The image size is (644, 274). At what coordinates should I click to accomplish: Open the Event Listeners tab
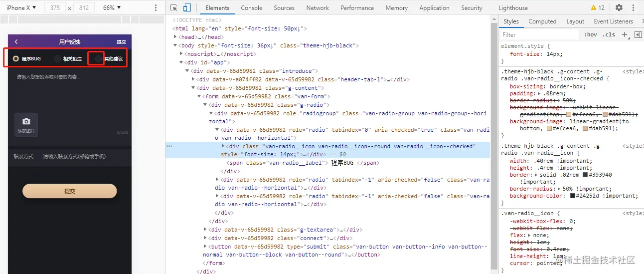pyautogui.click(x=613, y=21)
